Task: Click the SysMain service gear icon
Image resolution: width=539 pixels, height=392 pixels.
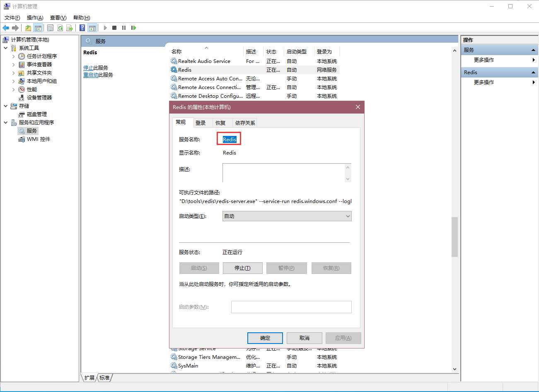Action: click(x=174, y=365)
